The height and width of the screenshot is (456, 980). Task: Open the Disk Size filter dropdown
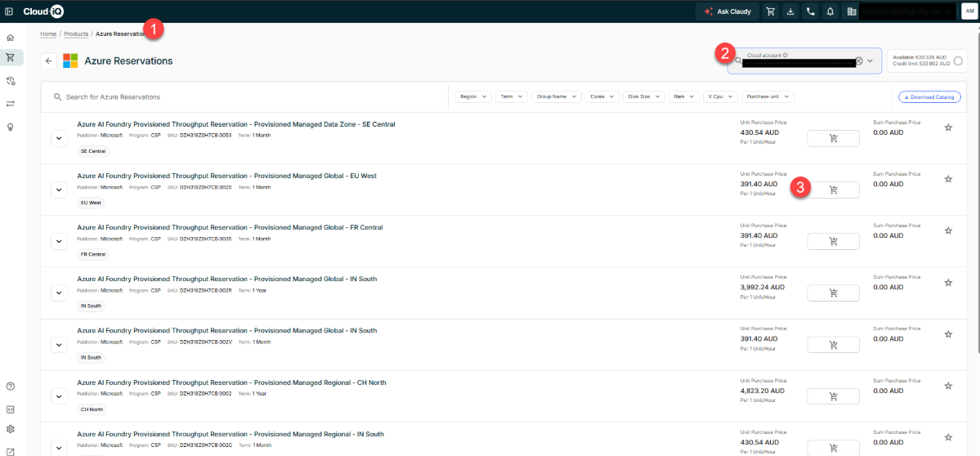(644, 96)
